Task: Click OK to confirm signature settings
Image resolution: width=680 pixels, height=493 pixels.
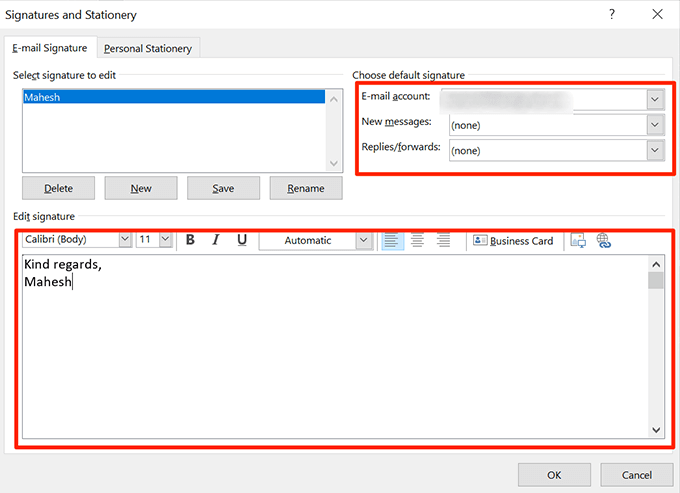Action: click(554, 475)
